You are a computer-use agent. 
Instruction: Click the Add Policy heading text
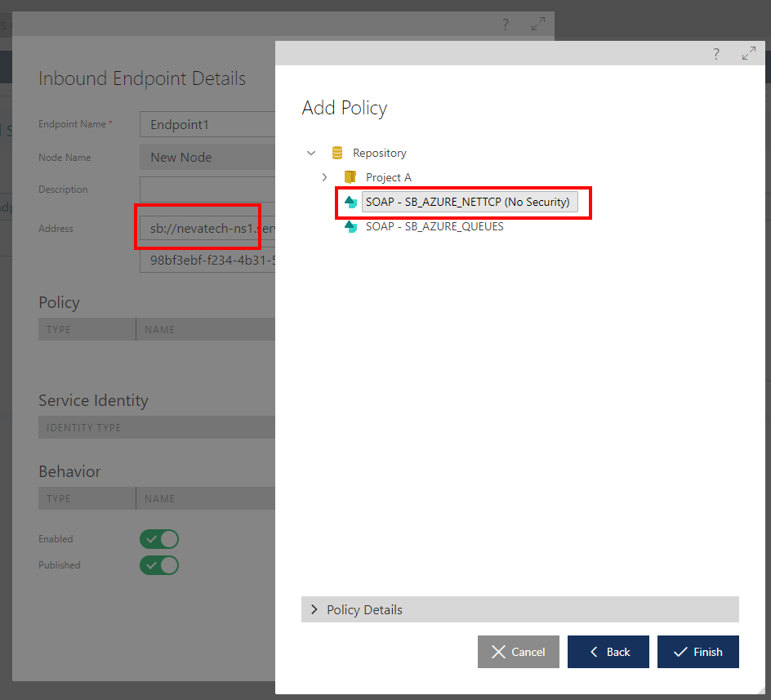tap(344, 108)
